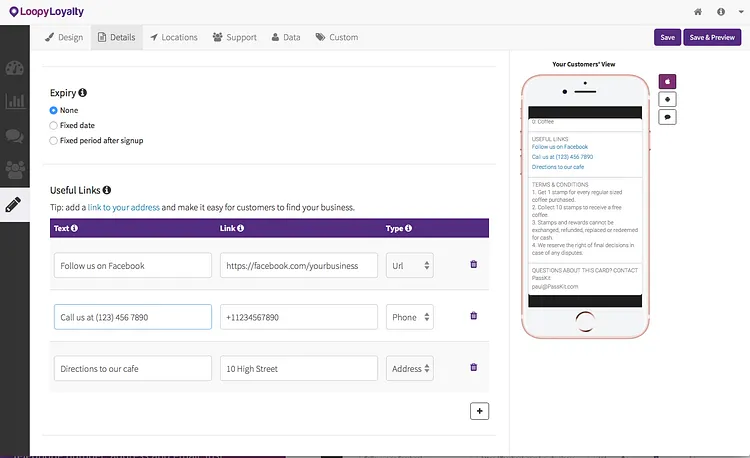Viewport: 750px width, 458px height.
Task: Add a new useful link row
Action: tap(479, 411)
